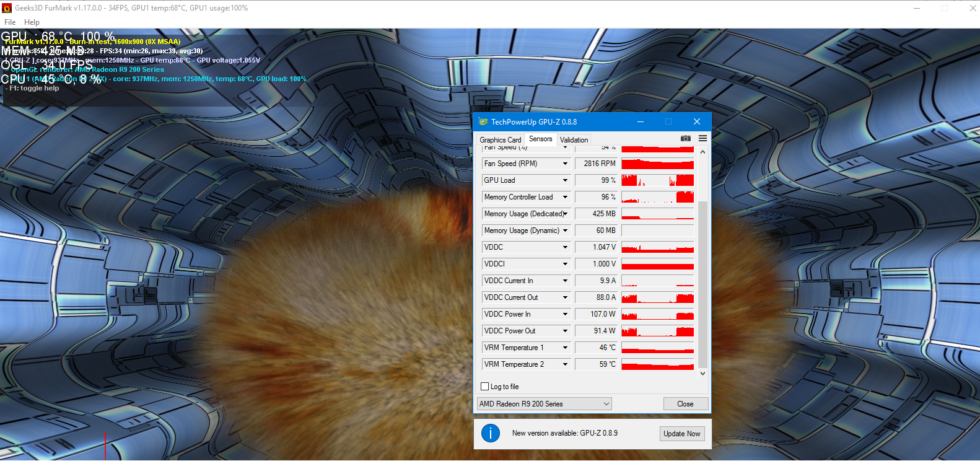Click the 1.047 V VDDC value
This screenshot has width=980, height=461.
pyautogui.click(x=597, y=247)
